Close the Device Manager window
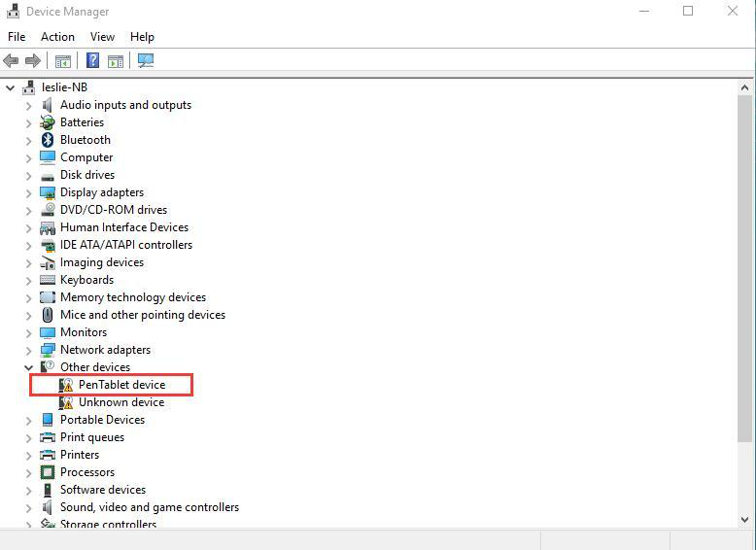 733,11
